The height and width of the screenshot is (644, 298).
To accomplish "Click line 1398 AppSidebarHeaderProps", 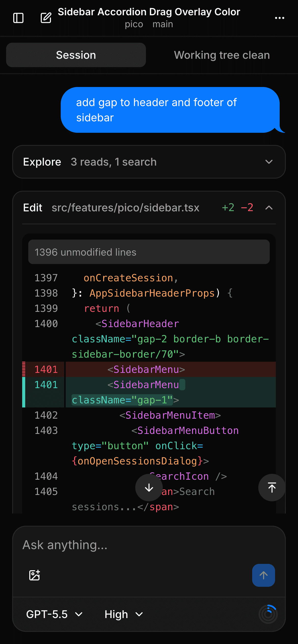I will (149, 293).
